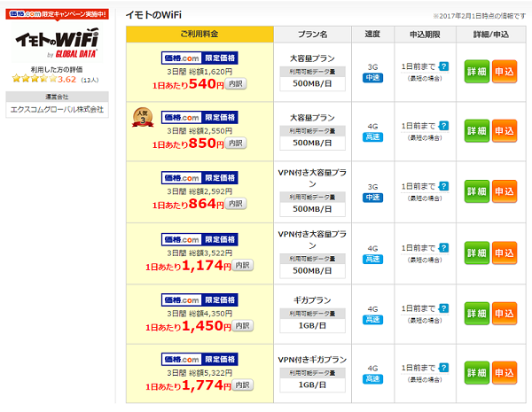
Task: Click the 速度 column header
Action: click(x=372, y=34)
